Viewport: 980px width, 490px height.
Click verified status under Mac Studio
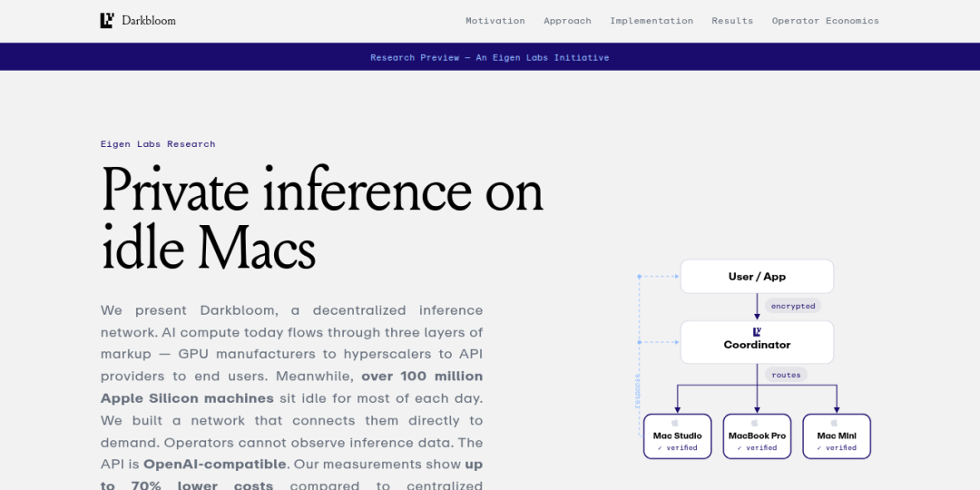pos(678,447)
